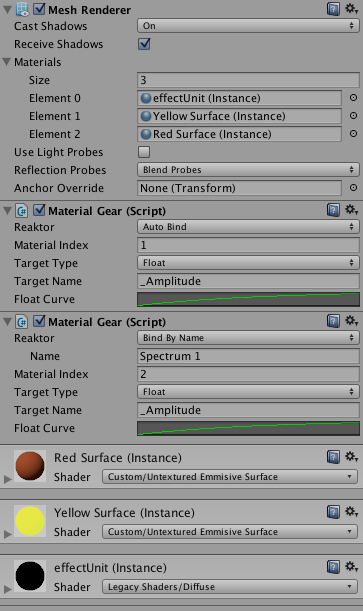Open Mesh Renderer gear settings menu
The height and width of the screenshot is (611, 363).
click(351, 9)
